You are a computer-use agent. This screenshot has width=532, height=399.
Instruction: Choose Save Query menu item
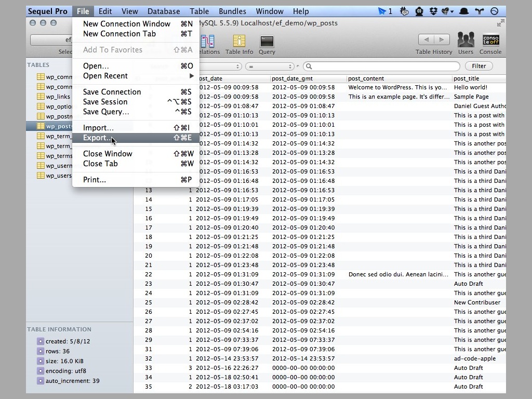point(136,111)
